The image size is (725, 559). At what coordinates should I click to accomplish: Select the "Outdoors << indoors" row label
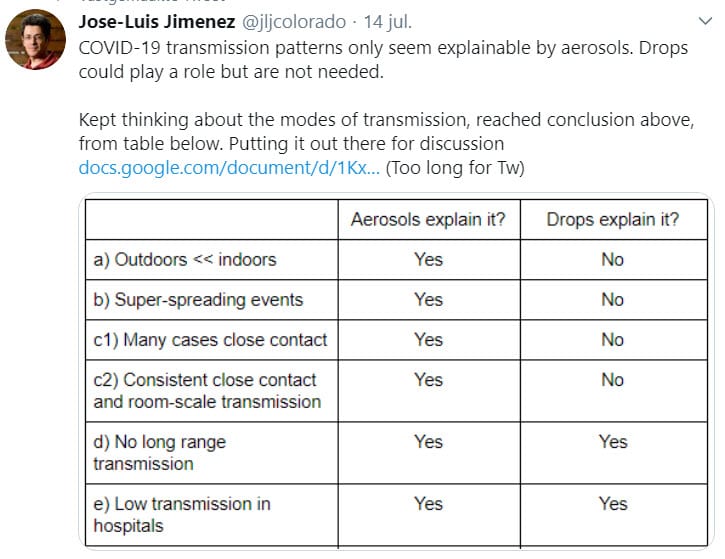184,259
